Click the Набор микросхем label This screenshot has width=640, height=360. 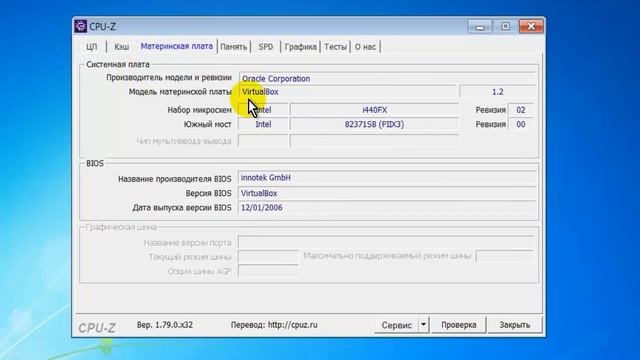[199, 110]
